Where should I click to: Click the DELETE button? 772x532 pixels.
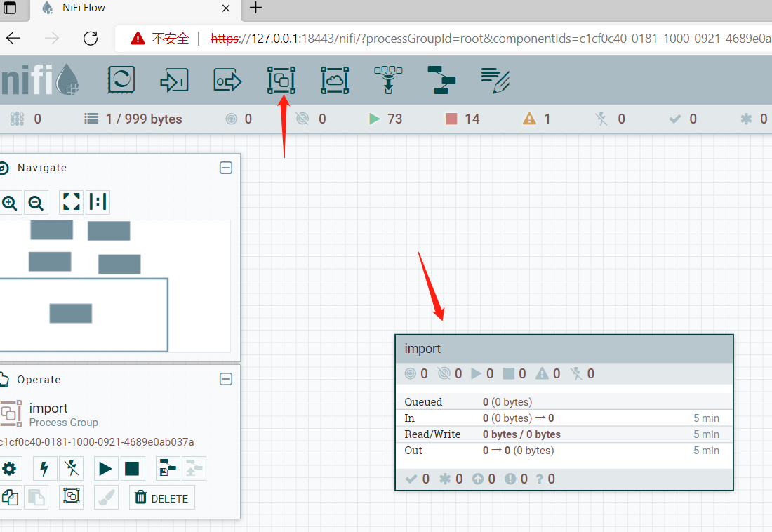pyautogui.click(x=162, y=498)
